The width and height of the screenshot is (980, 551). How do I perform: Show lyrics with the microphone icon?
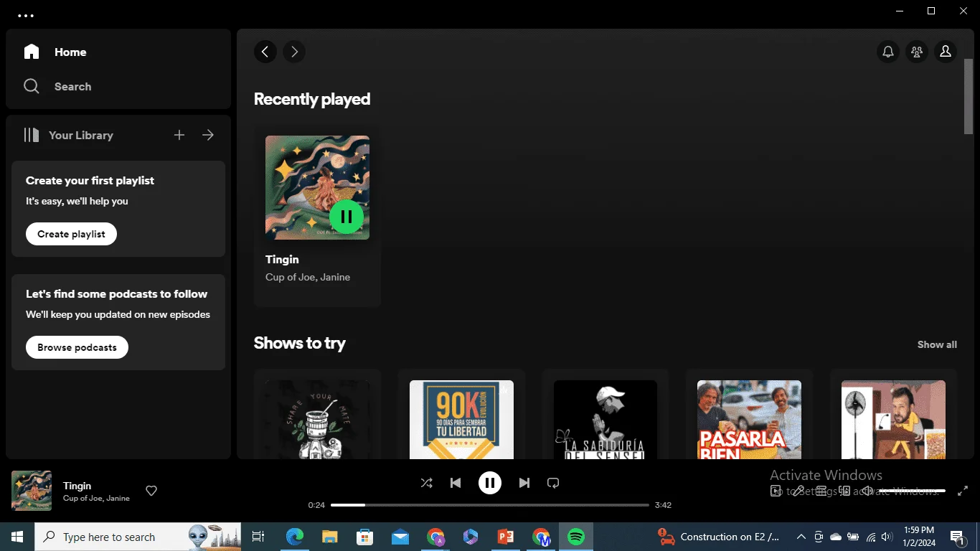click(798, 491)
